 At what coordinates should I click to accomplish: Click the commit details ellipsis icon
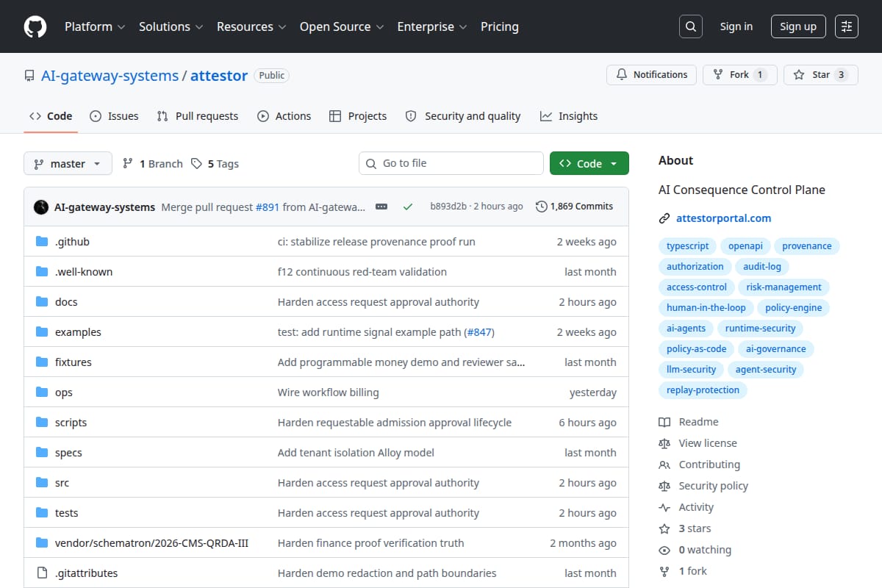click(x=381, y=207)
